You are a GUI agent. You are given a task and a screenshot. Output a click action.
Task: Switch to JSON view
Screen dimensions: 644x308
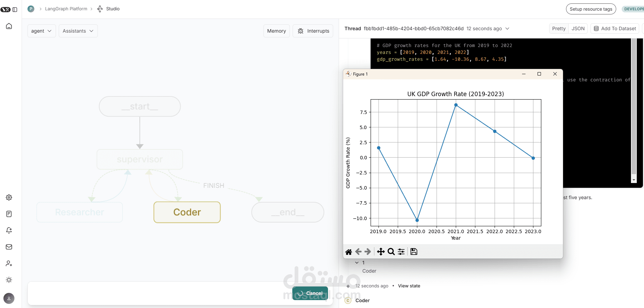[578, 28]
